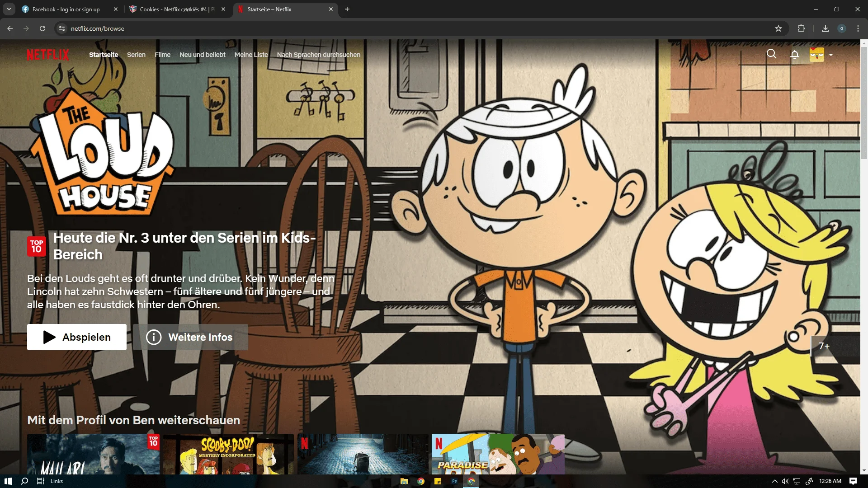Click the page vertical scrollbar thumb
The width and height of the screenshot is (868, 488).
(864, 103)
